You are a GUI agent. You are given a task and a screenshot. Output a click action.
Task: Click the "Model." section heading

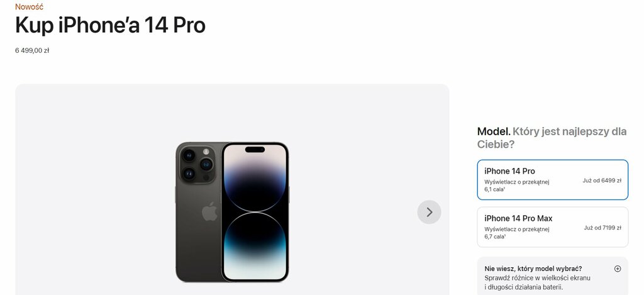tap(494, 131)
